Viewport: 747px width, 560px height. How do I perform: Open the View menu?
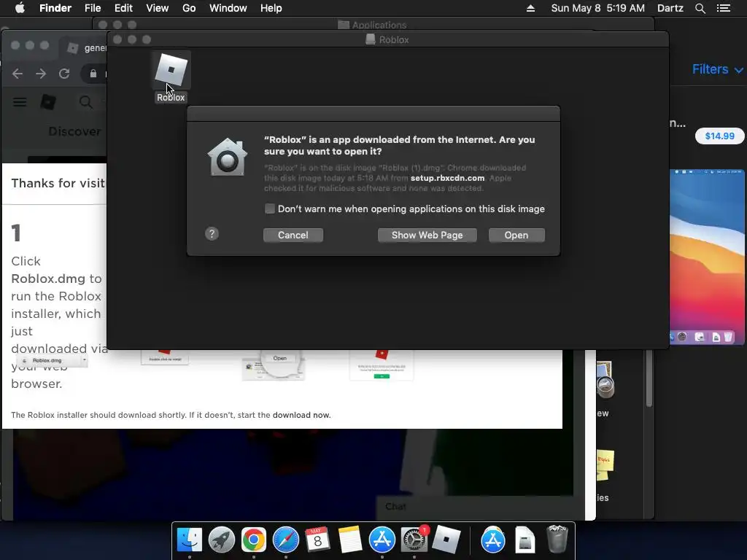point(158,8)
